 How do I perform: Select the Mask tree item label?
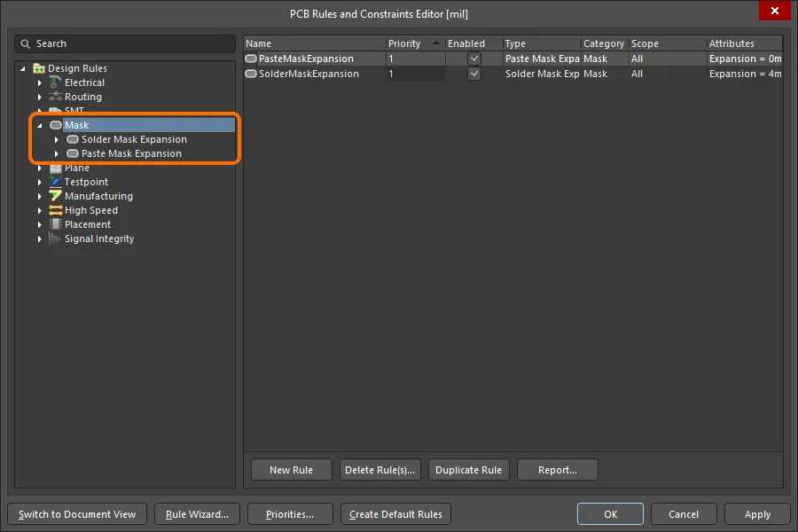77,125
